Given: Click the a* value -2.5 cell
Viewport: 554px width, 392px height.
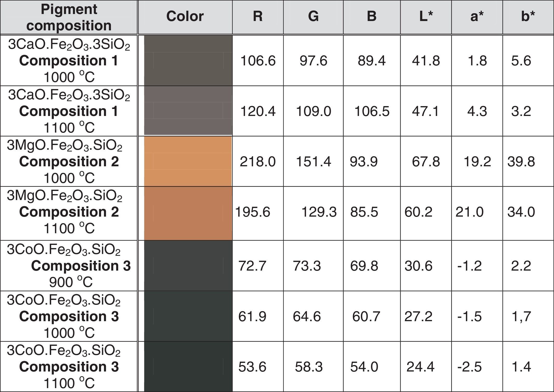Looking at the screenshot, I should click(x=469, y=367).
